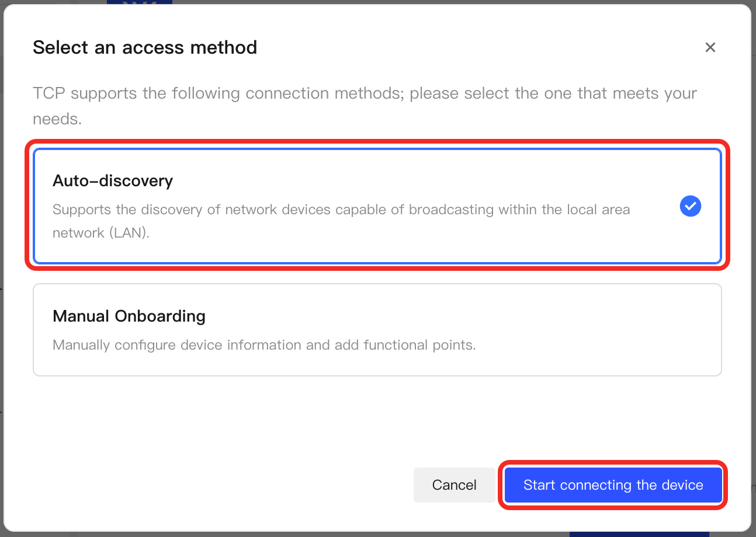
Task: Choose manual configuration of device information
Action: [x=377, y=330]
